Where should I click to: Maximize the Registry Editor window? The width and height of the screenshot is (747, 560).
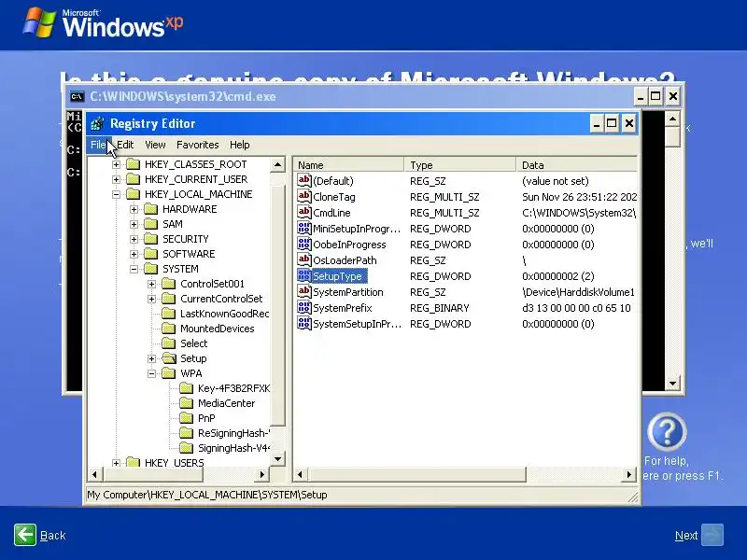tap(612, 124)
